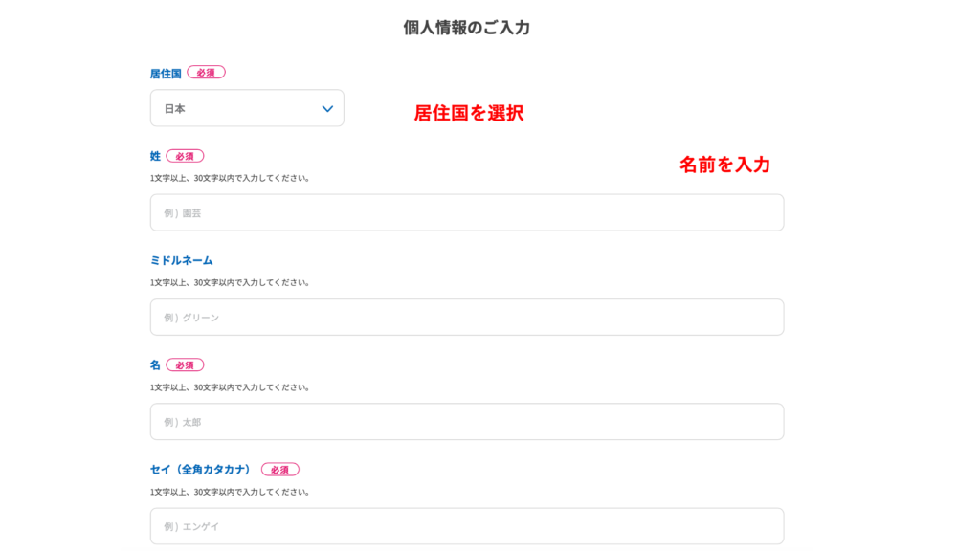Click the セイ（全角カタカナ） input field

tap(467, 526)
